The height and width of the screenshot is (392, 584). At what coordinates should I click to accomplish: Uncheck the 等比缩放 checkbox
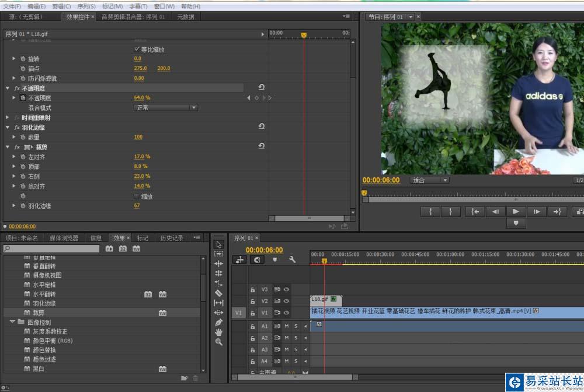coord(137,50)
